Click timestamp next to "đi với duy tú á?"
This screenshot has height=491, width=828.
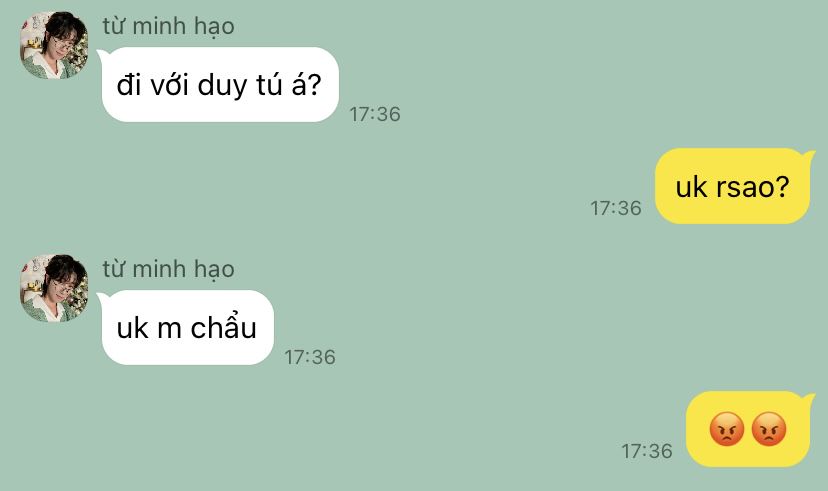click(375, 114)
